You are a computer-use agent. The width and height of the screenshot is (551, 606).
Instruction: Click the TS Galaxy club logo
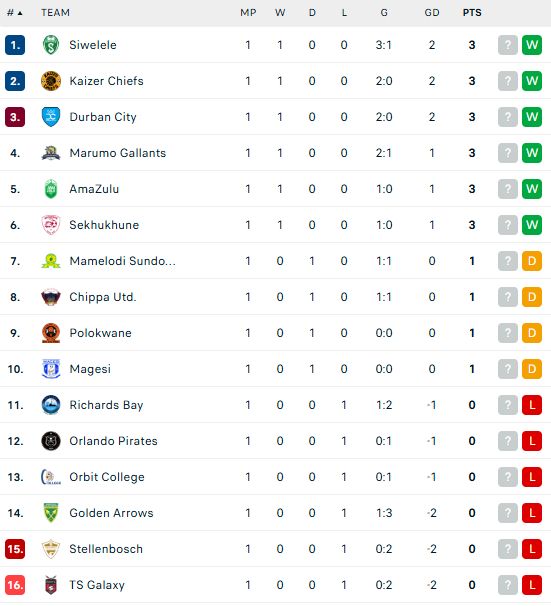[x=51, y=585]
